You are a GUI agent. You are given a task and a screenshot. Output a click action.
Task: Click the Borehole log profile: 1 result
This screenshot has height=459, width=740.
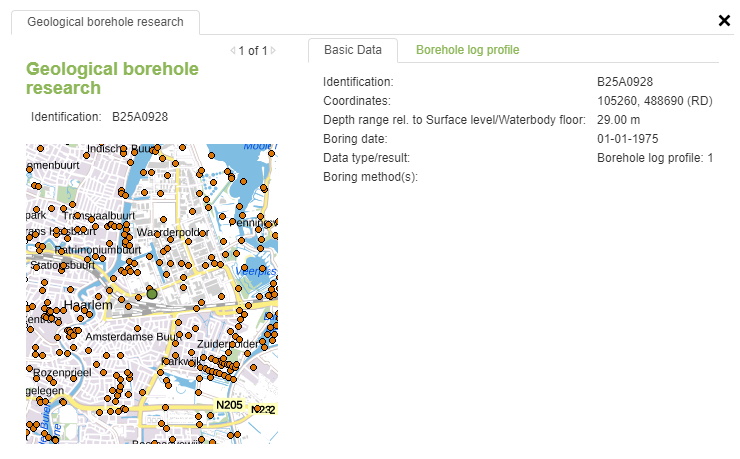click(x=654, y=158)
